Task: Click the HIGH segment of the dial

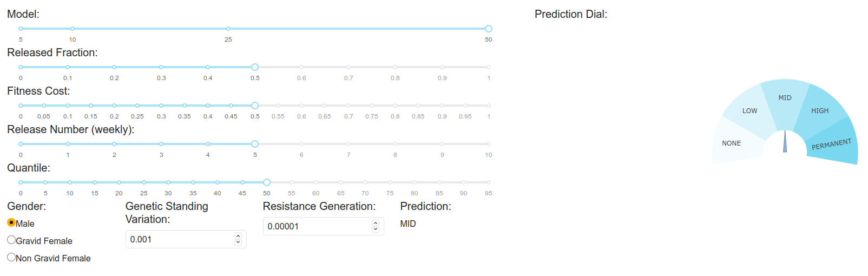Action: coord(820,111)
